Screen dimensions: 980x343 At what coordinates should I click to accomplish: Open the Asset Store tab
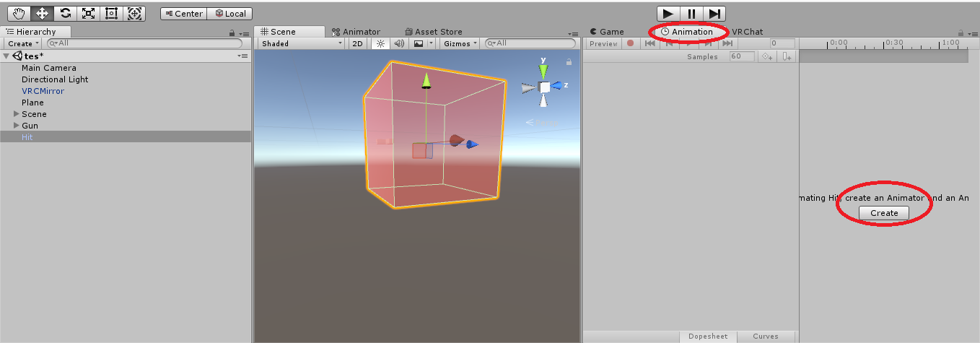pyautogui.click(x=434, y=32)
